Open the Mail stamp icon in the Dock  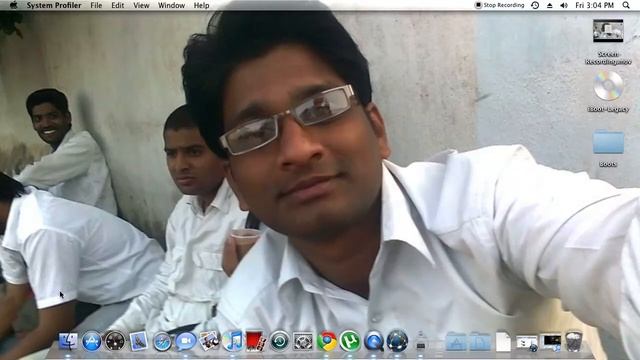tap(139, 341)
